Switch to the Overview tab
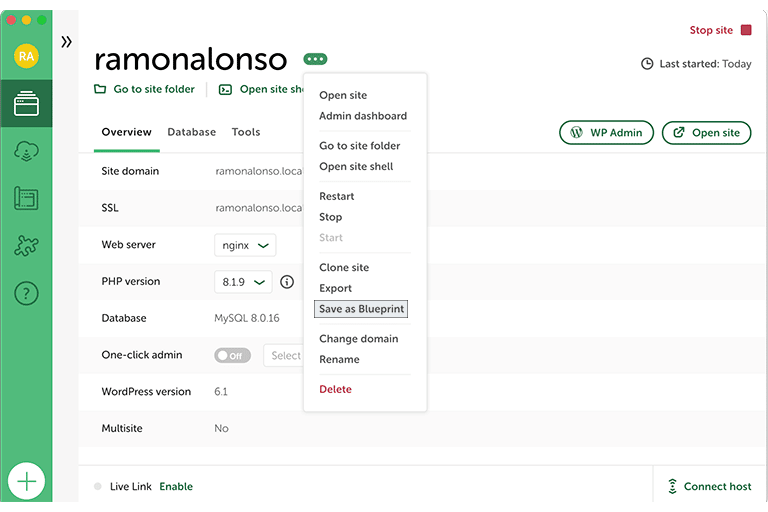 point(126,132)
